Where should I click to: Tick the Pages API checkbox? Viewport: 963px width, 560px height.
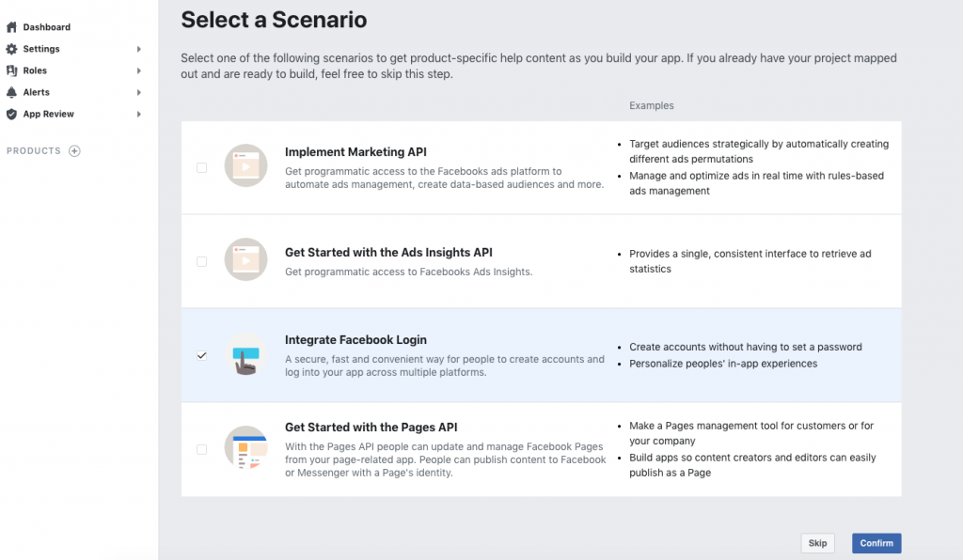201,449
